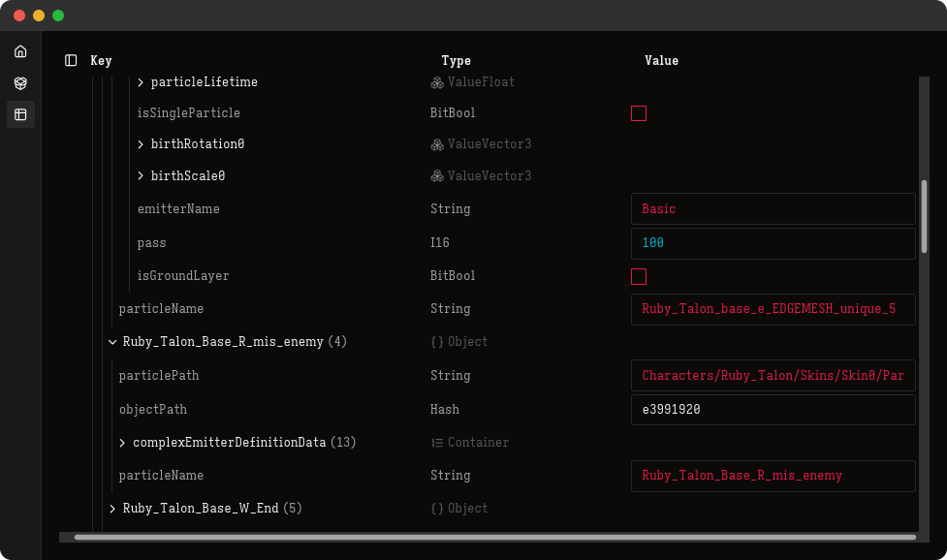The image size is (947, 560).
Task: Select the isGroundLayer key label
Action: (183, 276)
